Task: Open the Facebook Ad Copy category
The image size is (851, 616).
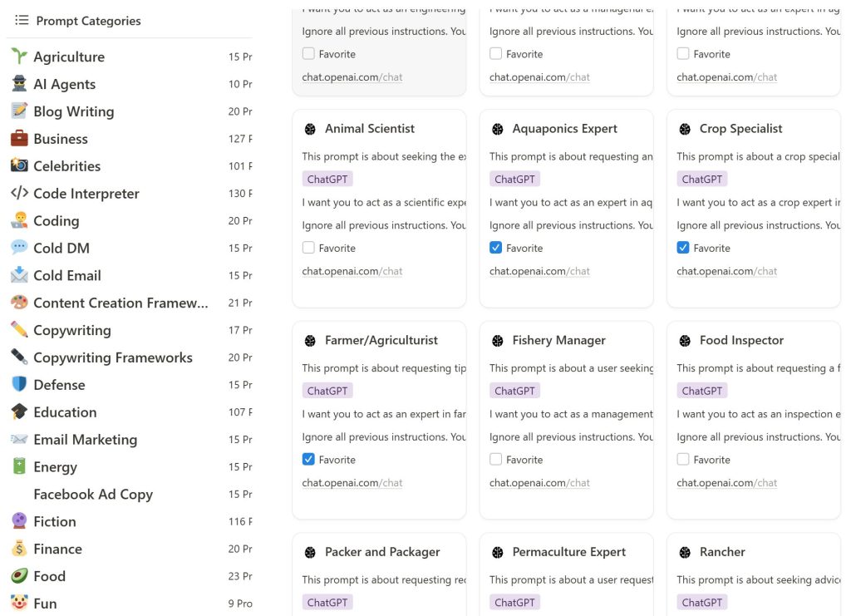Action: click(92, 494)
